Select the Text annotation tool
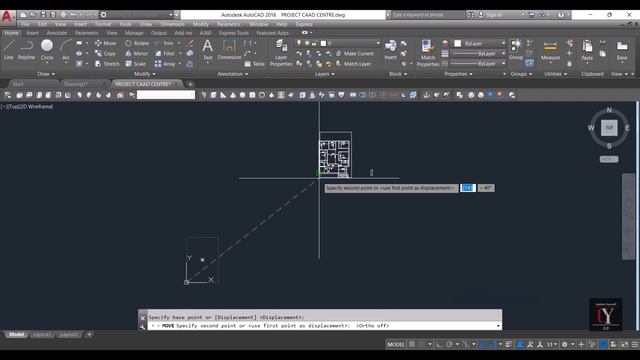 click(x=207, y=50)
